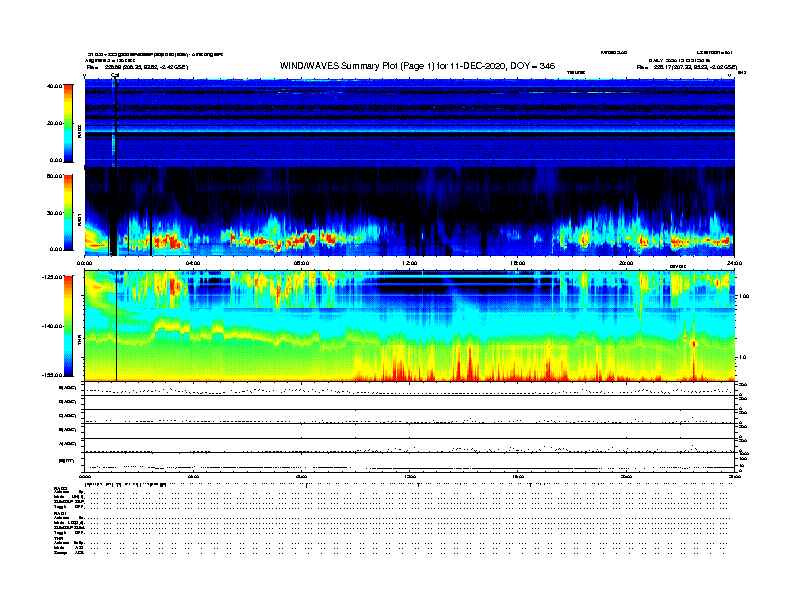Click the RAD1 heading in the status table

pos(61,513)
